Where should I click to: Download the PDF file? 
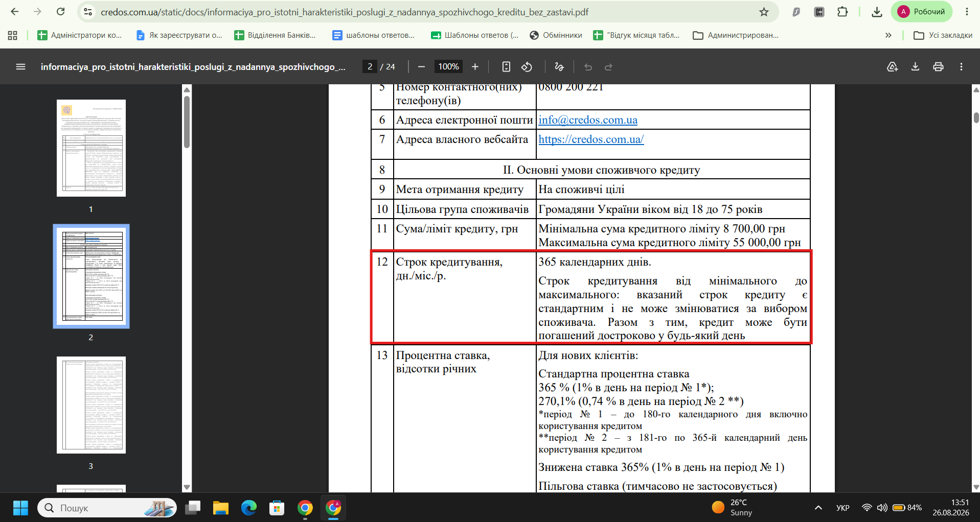915,66
